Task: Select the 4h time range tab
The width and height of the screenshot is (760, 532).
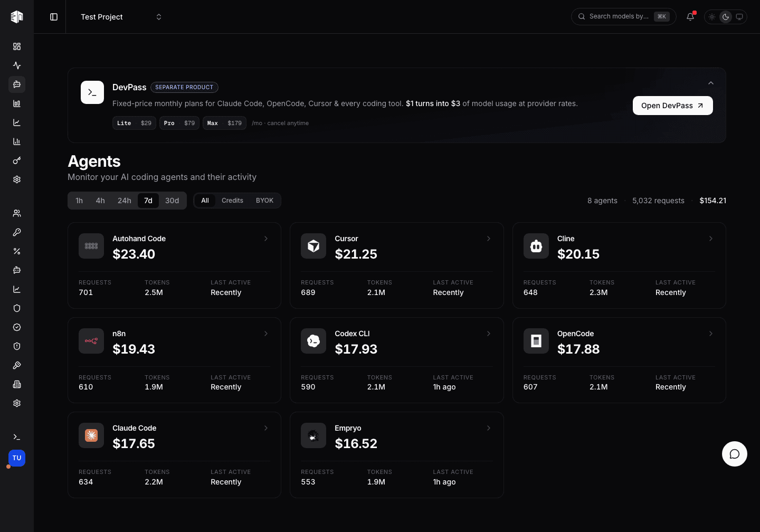Action: 100,201
